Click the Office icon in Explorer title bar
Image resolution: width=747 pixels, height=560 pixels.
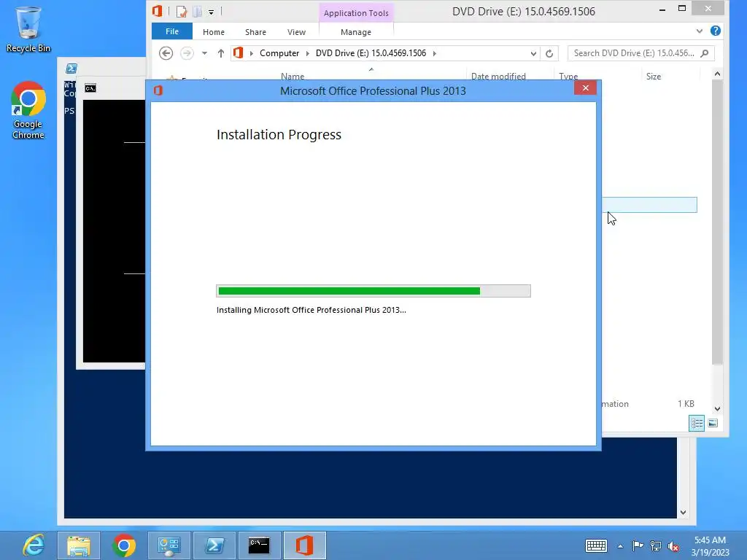(x=158, y=11)
